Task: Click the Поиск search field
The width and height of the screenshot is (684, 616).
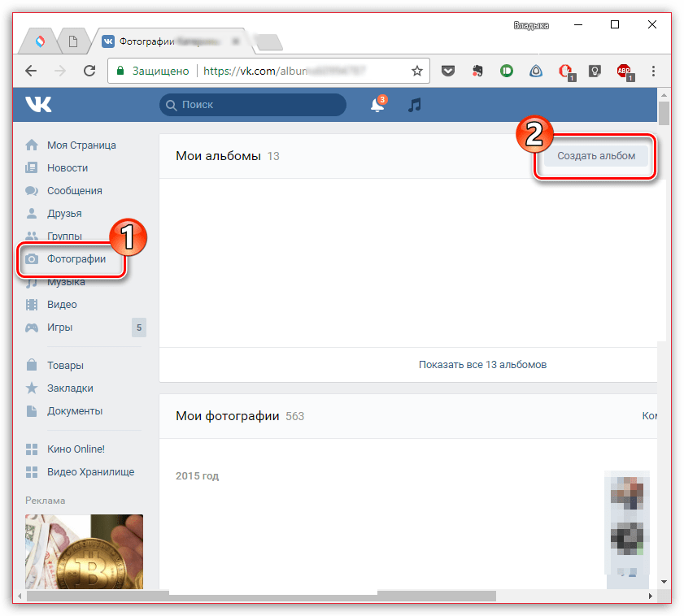Action: tap(252, 105)
